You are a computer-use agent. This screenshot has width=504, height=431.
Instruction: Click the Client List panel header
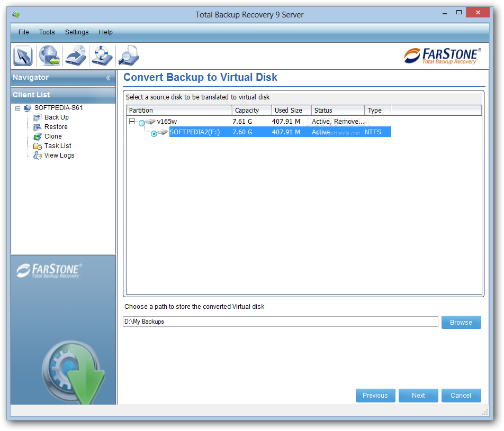pyautogui.click(x=64, y=95)
